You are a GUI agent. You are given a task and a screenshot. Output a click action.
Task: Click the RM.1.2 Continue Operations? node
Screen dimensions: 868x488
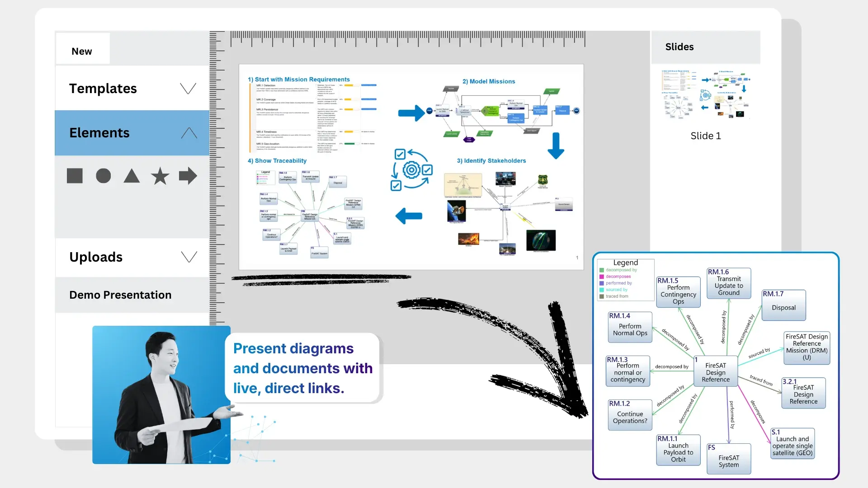[x=630, y=415]
